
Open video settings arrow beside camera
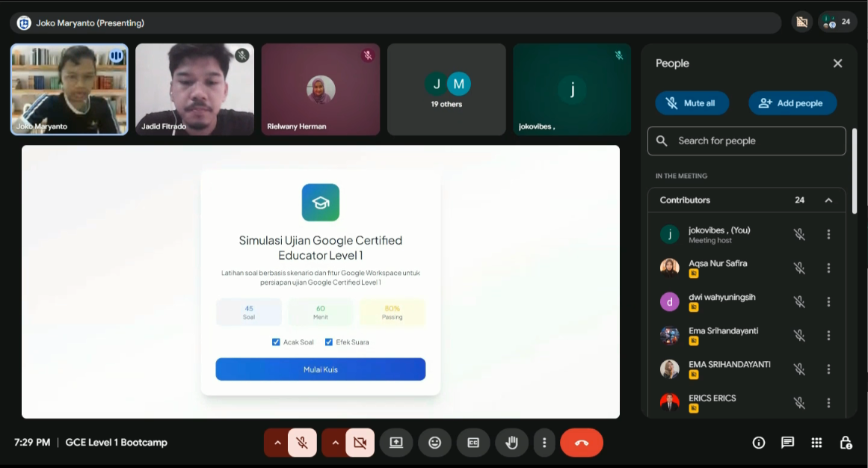point(335,443)
